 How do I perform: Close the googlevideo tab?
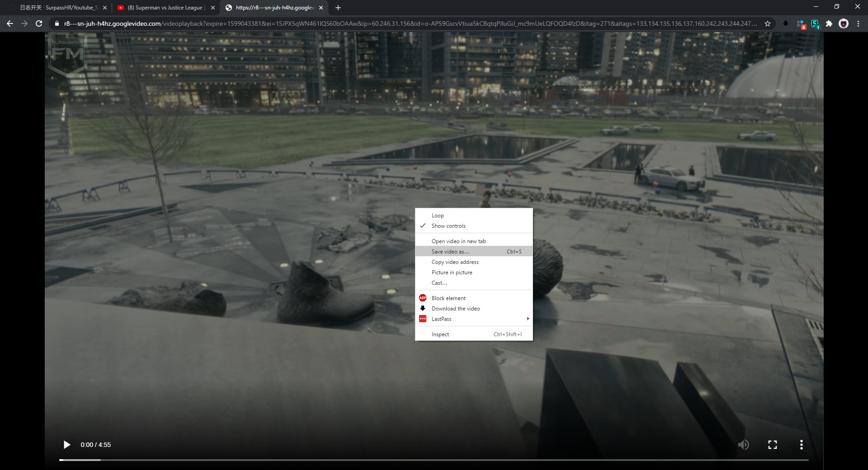(x=321, y=8)
